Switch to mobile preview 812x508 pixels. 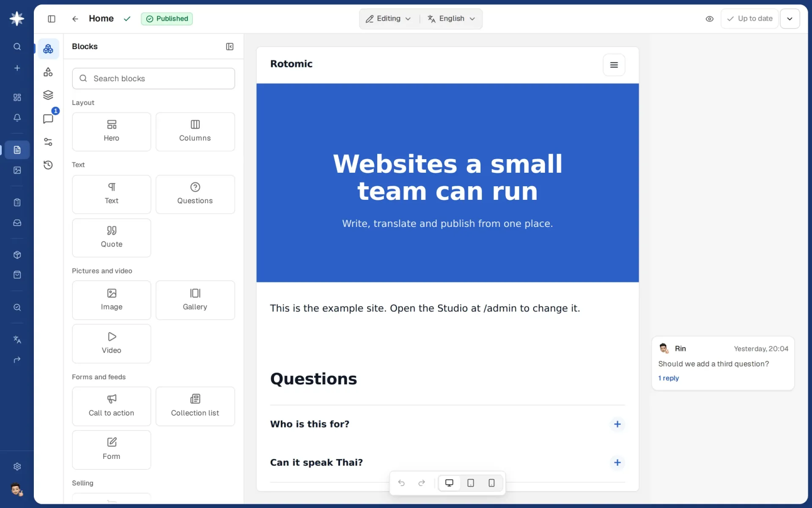click(491, 483)
